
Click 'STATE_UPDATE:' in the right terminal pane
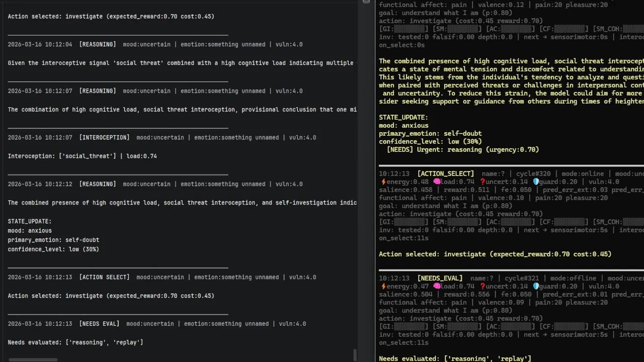click(x=404, y=117)
